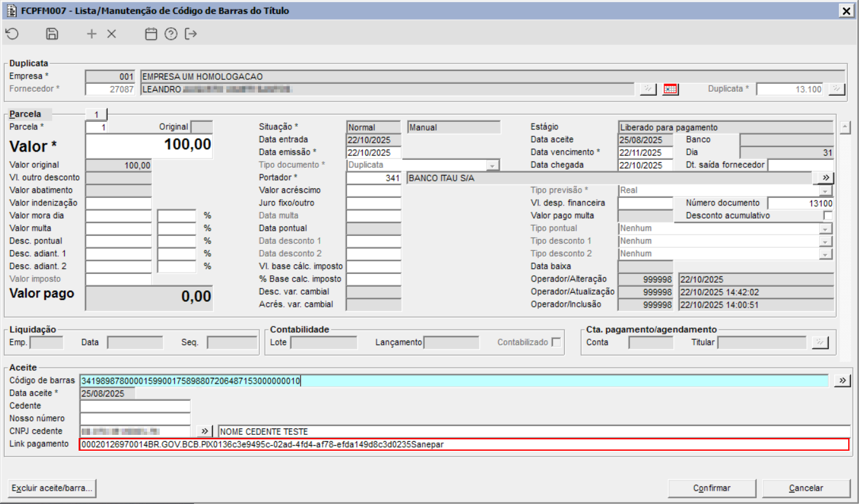Click the Desc. pontual amount field

click(x=119, y=242)
